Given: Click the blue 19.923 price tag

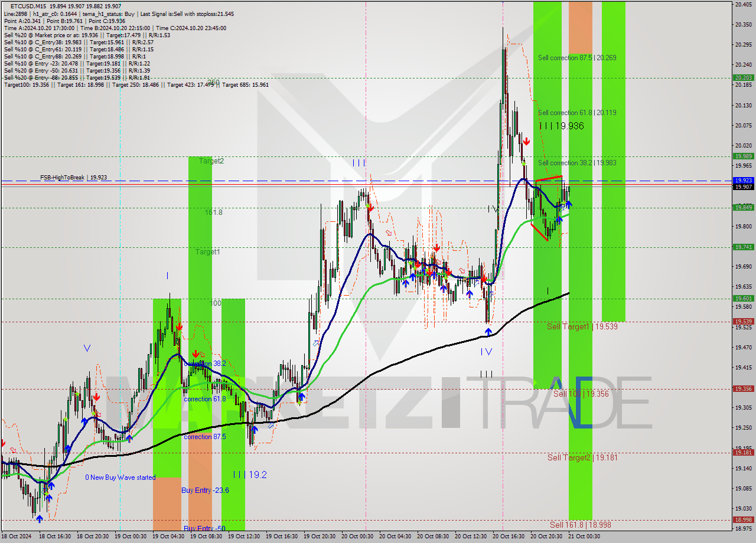Looking at the screenshot, I should 743,181.
